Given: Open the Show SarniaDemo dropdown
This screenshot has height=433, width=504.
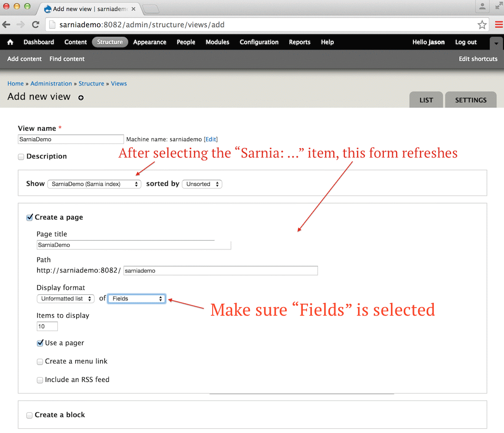Looking at the screenshot, I should coord(94,184).
